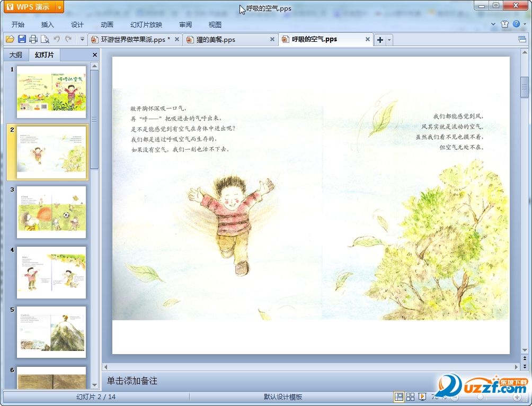Image resolution: width=532 pixels, height=406 pixels.
Task: Close the 环游世界做苹果派.pps tab
Action: click(x=177, y=39)
